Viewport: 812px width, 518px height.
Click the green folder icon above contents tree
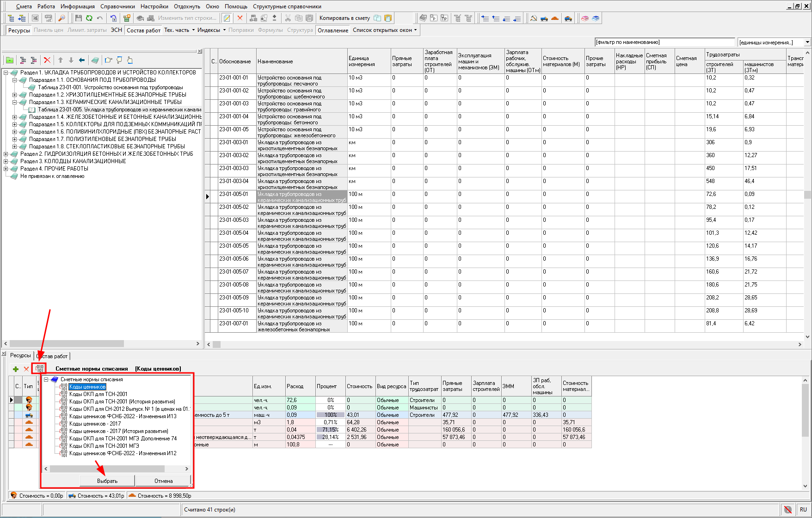[9, 60]
